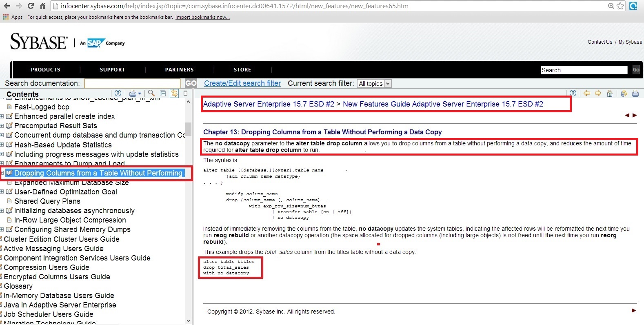Open the browser home page icon
644x325 pixels.
pyautogui.click(x=42, y=6)
